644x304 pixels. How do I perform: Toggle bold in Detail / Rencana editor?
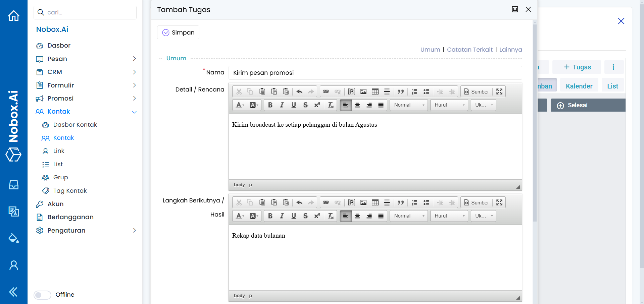tap(270, 105)
